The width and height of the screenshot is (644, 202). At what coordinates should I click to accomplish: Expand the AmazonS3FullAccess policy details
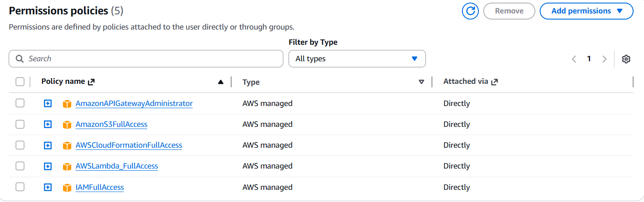point(48,125)
